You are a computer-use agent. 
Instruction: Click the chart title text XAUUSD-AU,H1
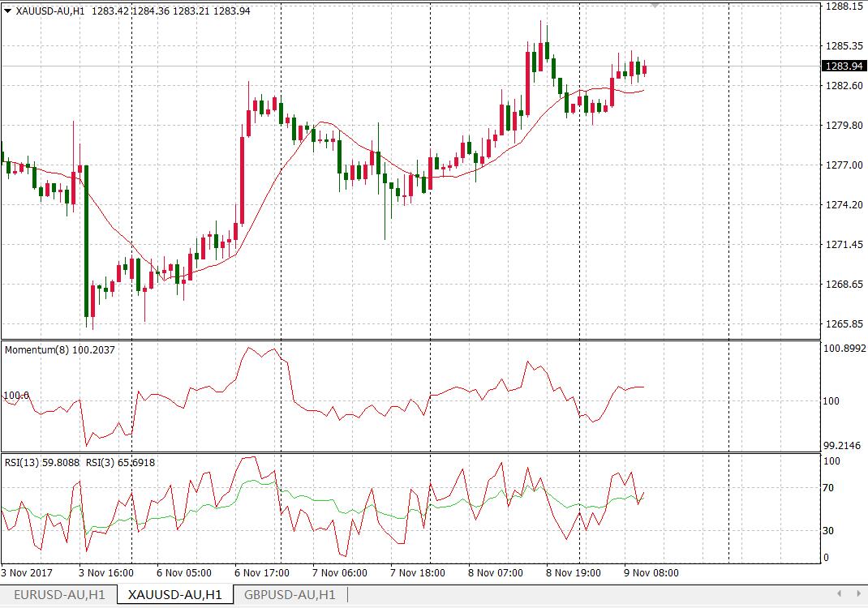pos(49,11)
